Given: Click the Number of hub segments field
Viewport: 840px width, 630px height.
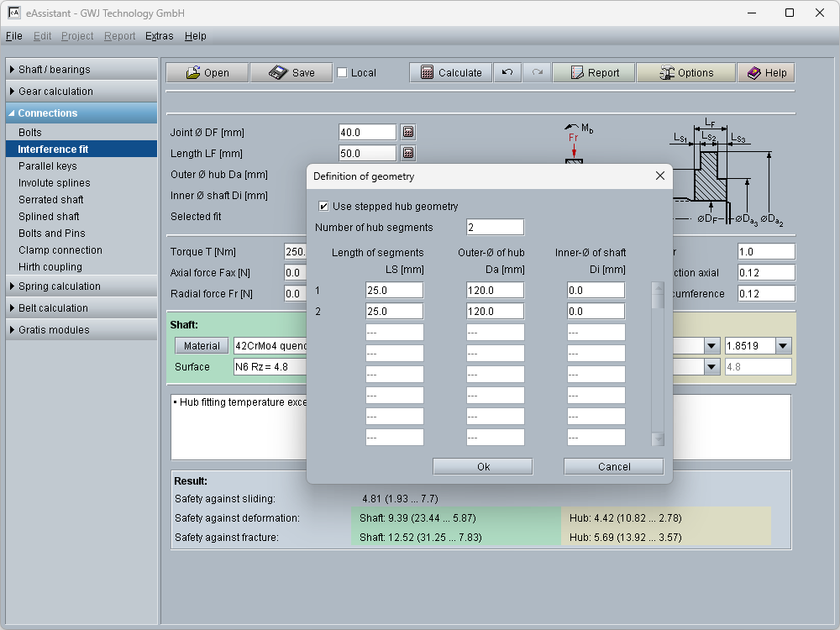Looking at the screenshot, I should [495, 228].
